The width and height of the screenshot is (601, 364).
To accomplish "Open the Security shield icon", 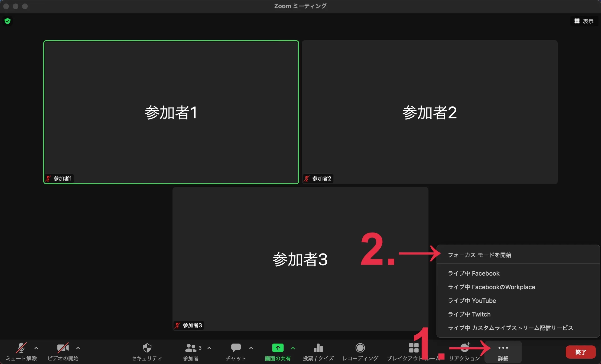I will click(x=147, y=348).
